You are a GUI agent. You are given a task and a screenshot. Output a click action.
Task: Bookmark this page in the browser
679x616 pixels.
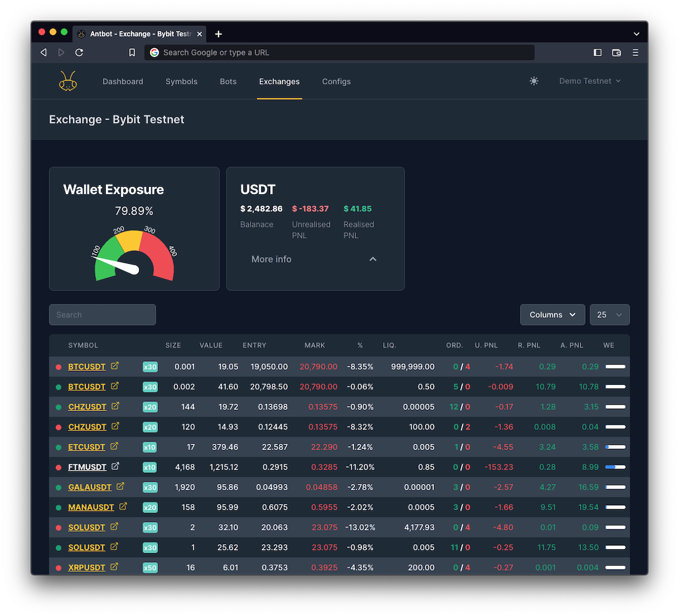pos(132,52)
